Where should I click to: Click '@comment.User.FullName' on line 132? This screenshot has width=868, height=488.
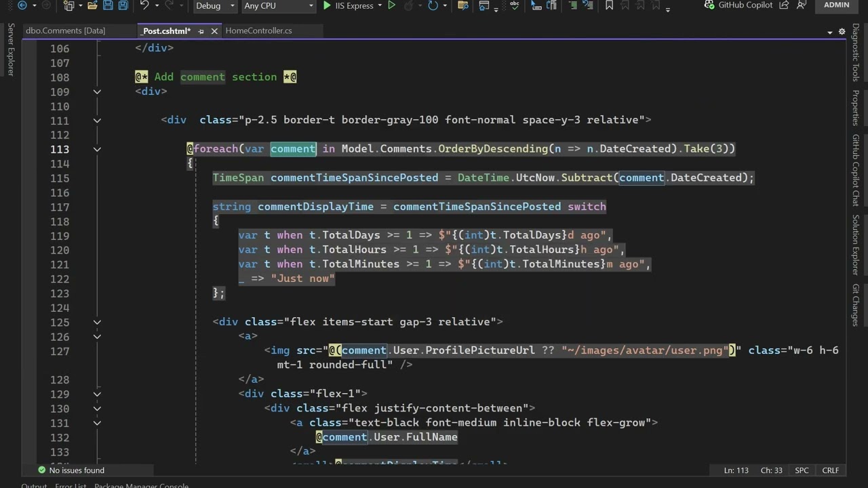[387, 437]
